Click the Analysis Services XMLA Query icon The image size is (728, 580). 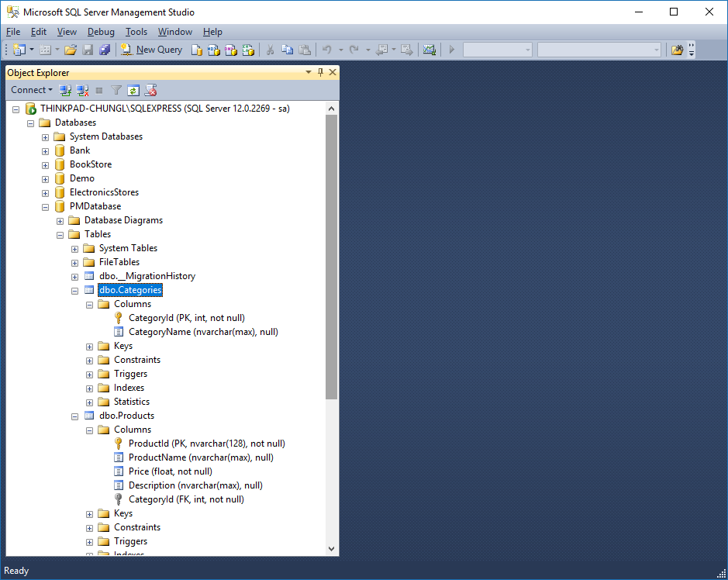coord(248,50)
